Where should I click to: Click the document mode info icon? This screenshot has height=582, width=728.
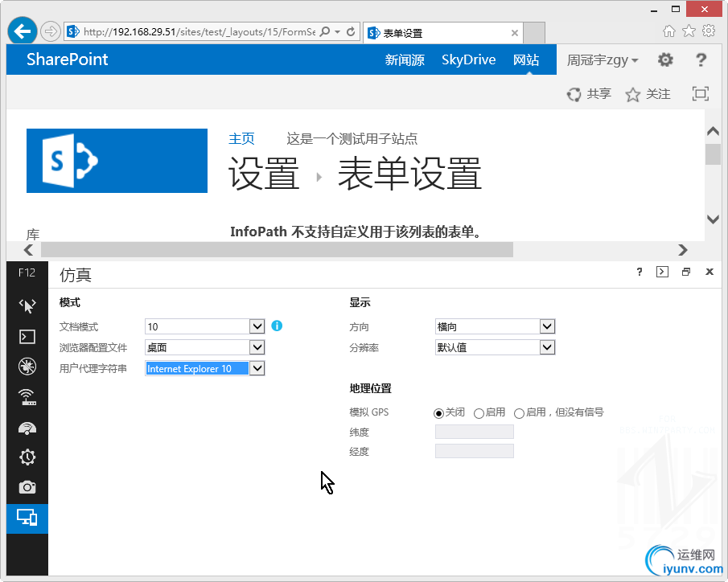[277, 326]
